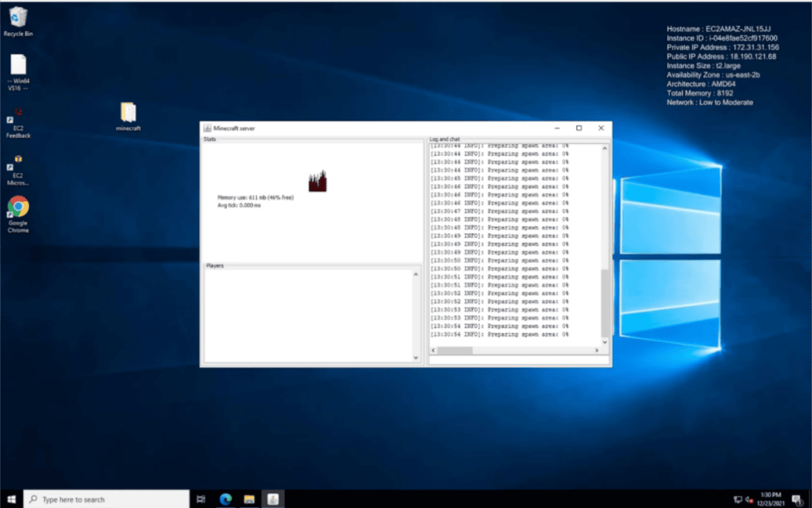Screen dimensions: 812x508
Task: Open the Recycle Bin desktop icon
Action: pos(18,22)
